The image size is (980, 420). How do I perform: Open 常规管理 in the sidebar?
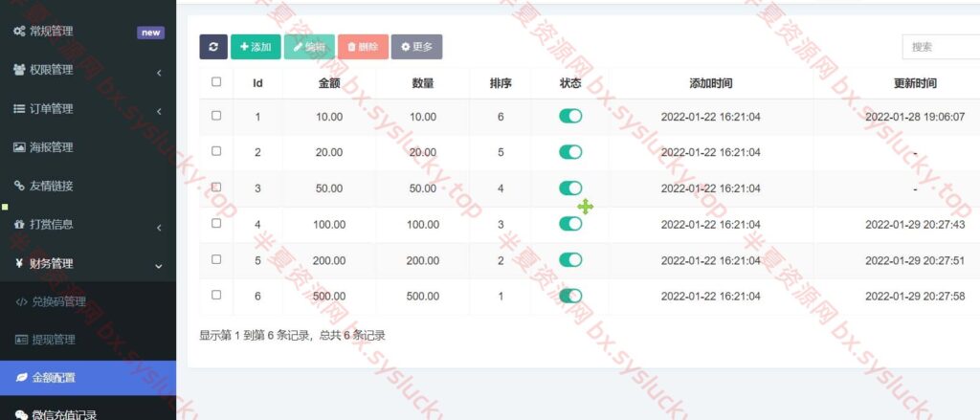click(87, 32)
